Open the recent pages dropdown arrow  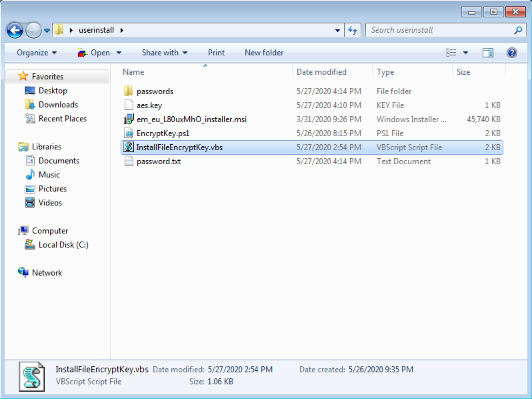[x=47, y=31]
